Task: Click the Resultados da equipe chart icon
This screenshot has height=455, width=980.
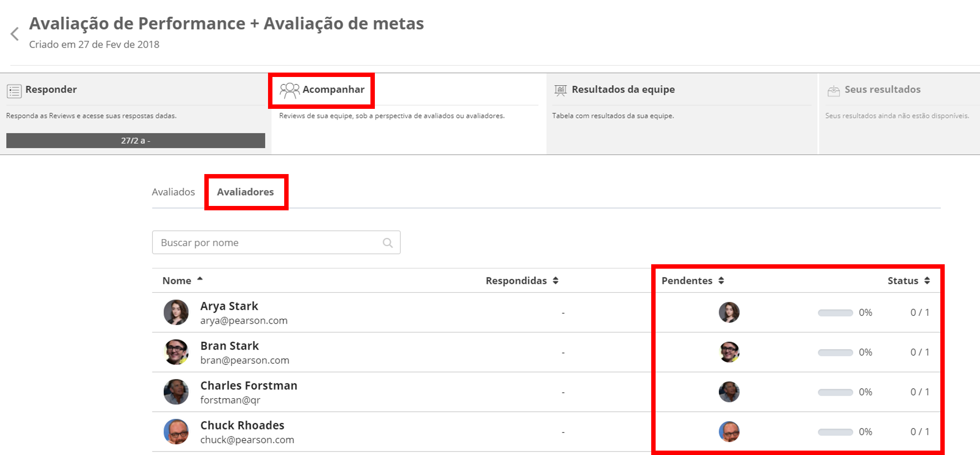Action: click(561, 90)
